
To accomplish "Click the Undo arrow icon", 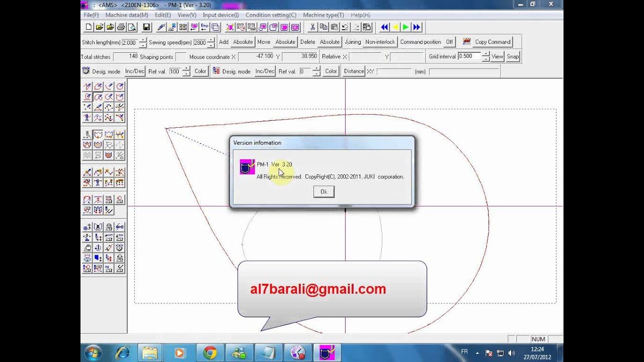I will [345, 27].
